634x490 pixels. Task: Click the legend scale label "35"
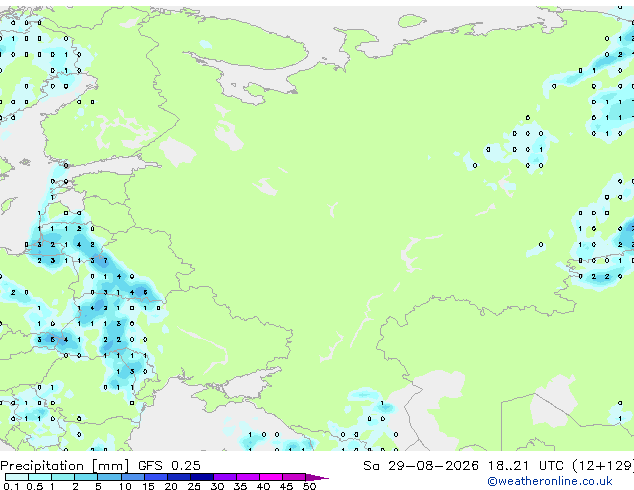coord(240,486)
